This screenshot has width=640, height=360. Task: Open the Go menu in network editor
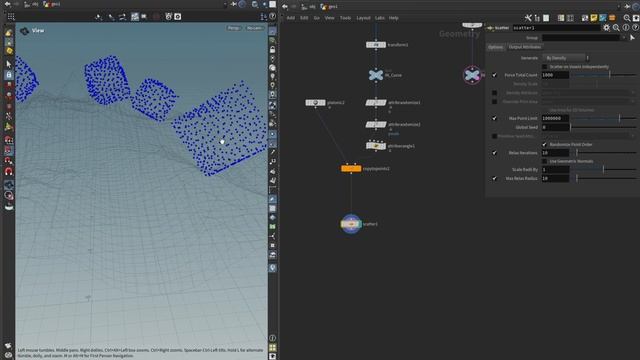(316, 18)
